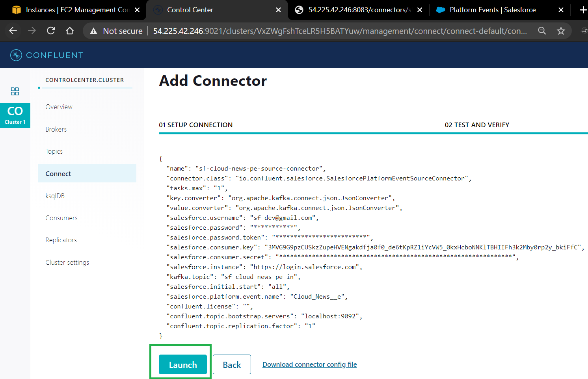Select Connect in the sidebar
Image resolution: width=588 pixels, height=379 pixels.
87,173
